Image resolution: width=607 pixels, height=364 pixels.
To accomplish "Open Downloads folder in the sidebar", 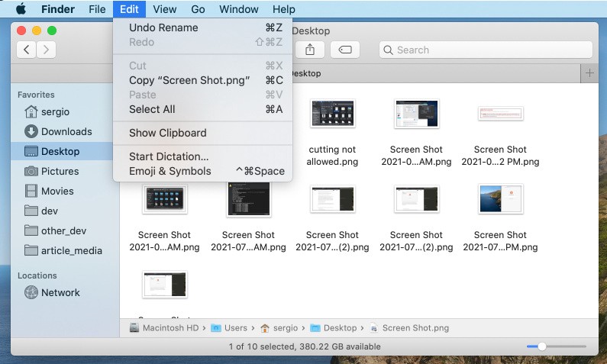I will [x=66, y=131].
